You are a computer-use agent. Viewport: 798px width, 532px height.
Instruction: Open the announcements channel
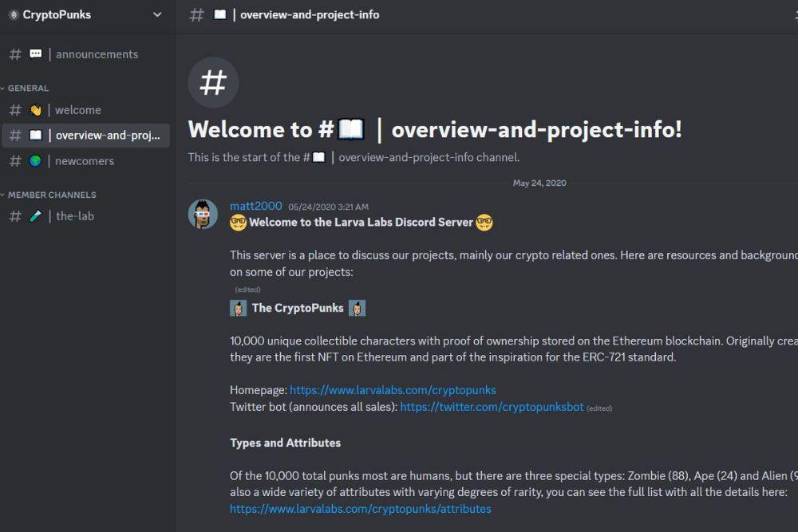point(85,54)
